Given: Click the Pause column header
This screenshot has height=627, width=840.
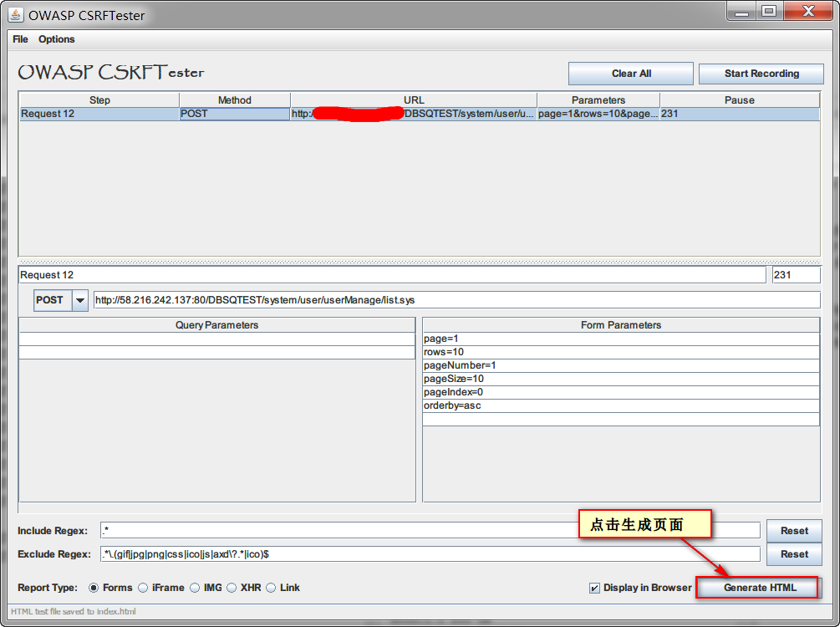Looking at the screenshot, I should click(x=740, y=100).
